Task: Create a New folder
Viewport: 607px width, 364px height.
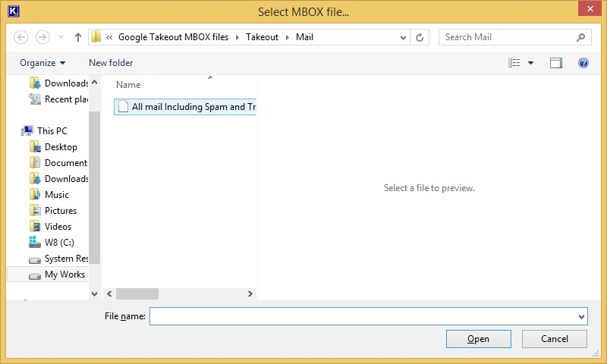Action: tap(111, 63)
